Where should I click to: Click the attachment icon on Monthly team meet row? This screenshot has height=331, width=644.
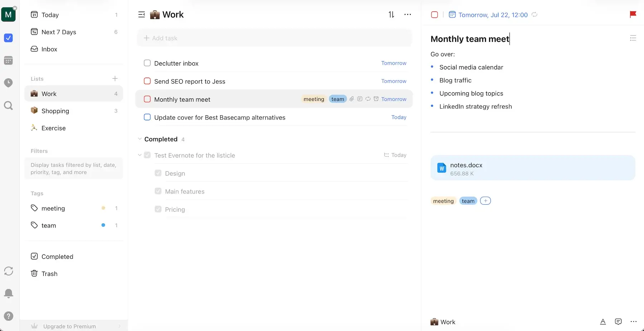pos(352,99)
